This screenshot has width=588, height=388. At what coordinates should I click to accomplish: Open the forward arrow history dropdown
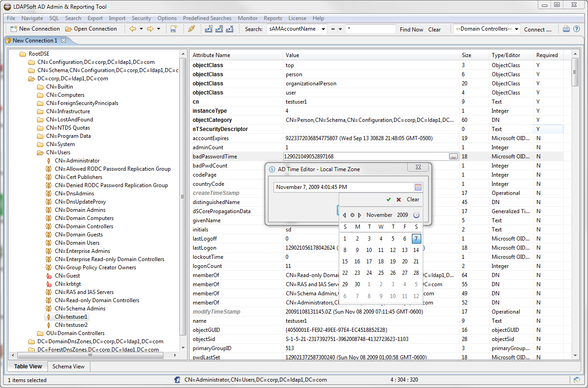coord(158,29)
